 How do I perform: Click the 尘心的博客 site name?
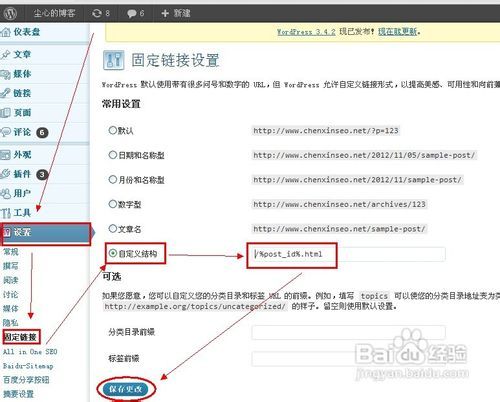pos(54,13)
